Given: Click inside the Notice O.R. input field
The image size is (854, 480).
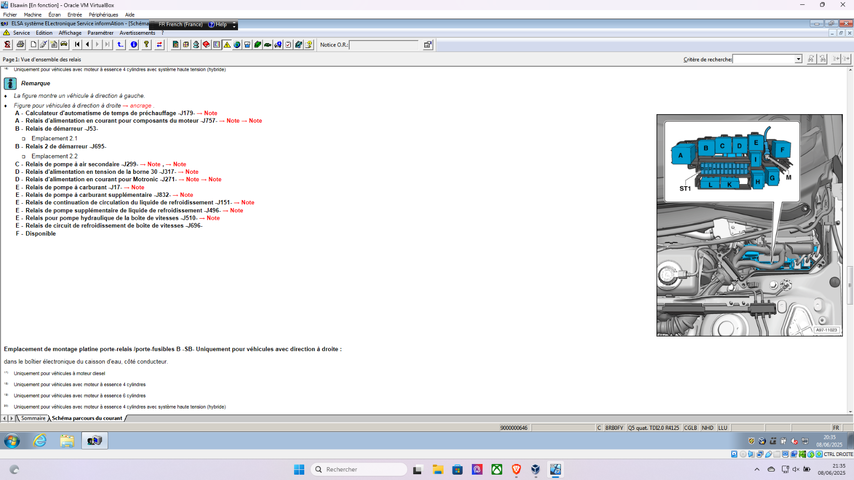Looking at the screenshot, I should point(382,45).
